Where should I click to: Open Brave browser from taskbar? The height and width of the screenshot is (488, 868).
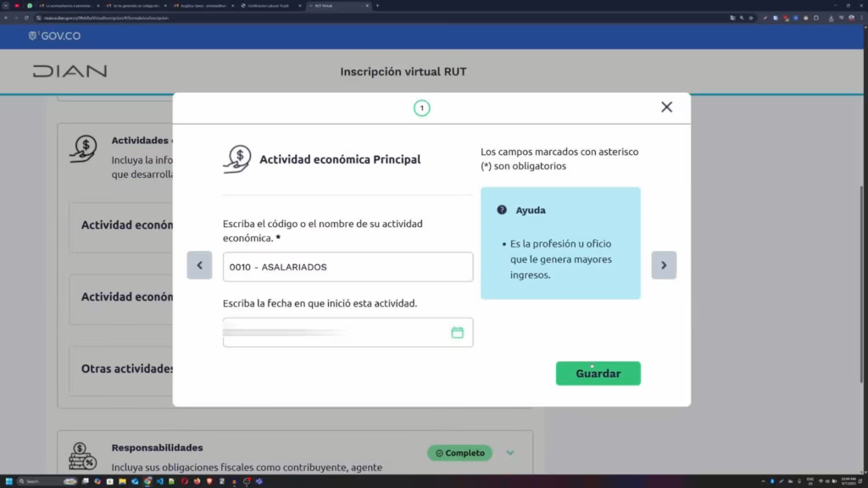209,481
